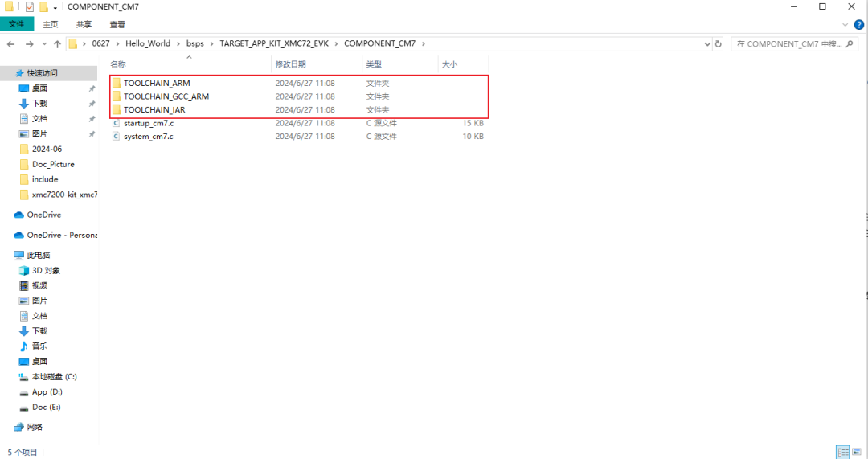Open the 共享 ribbon tab

(84, 24)
